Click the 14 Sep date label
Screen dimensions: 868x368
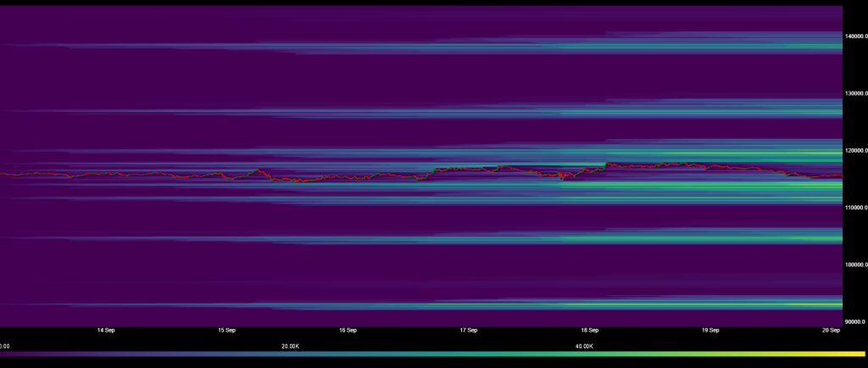coord(106,330)
